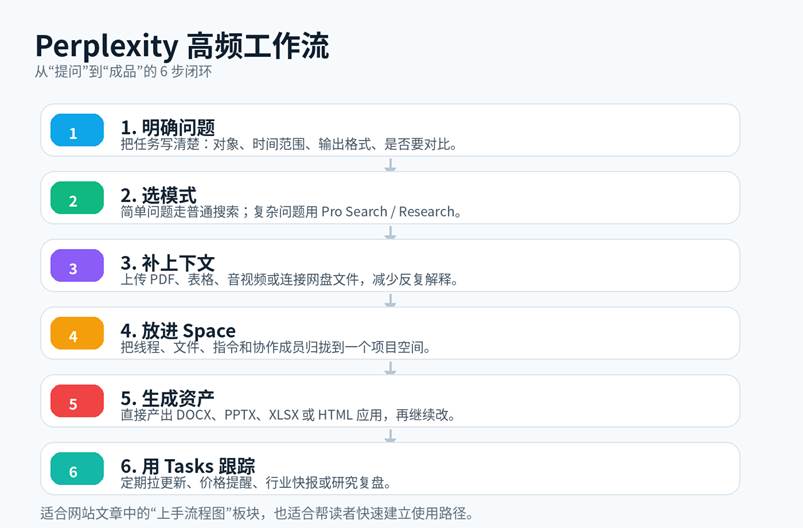Select the "5. 生成资产" step heading
Viewport: 803px width, 528px height.
pyautogui.click(x=168, y=398)
